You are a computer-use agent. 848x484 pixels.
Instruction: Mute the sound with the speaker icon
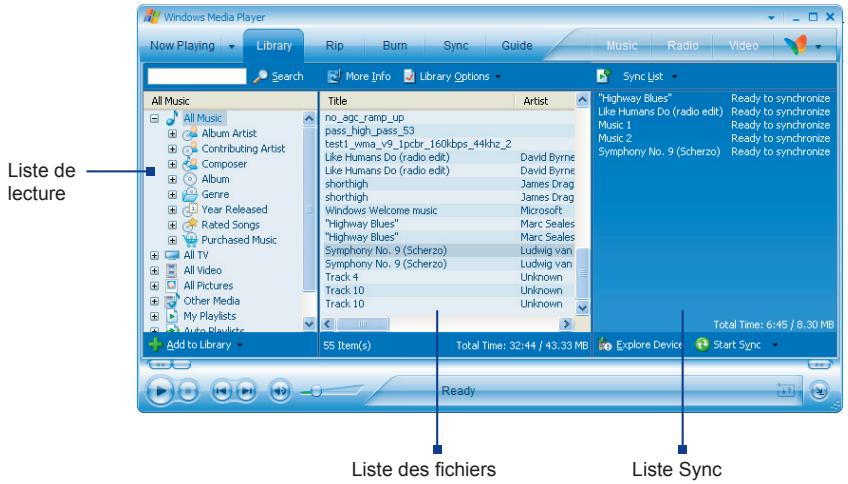280,390
